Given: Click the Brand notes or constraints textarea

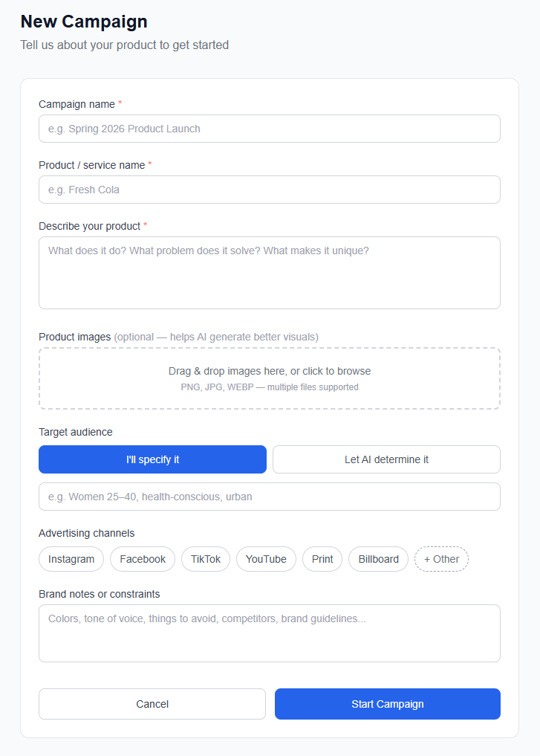Looking at the screenshot, I should 269,633.
